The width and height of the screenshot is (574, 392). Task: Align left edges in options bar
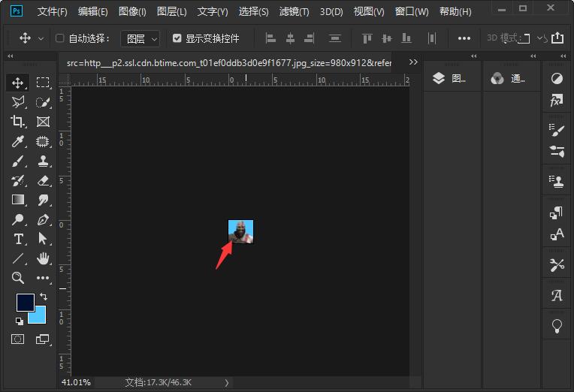pyautogui.click(x=270, y=38)
